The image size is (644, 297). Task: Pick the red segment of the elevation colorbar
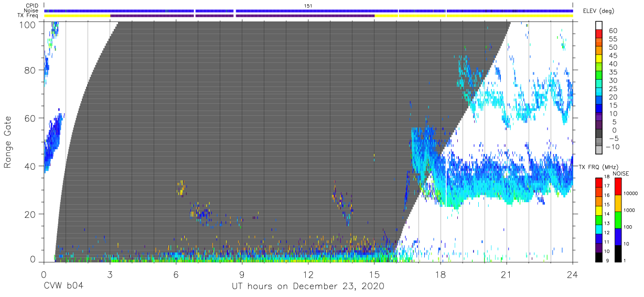[x=599, y=34]
